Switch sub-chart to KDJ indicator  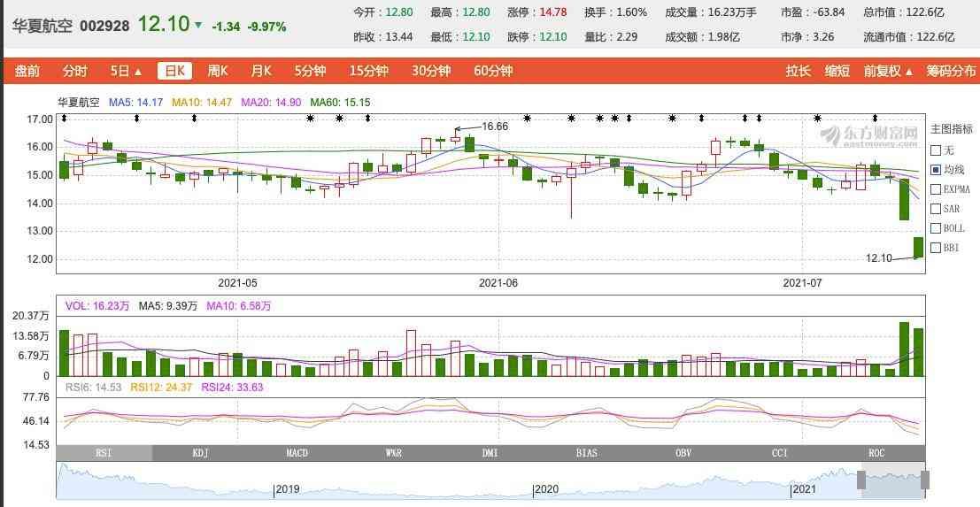(201, 453)
